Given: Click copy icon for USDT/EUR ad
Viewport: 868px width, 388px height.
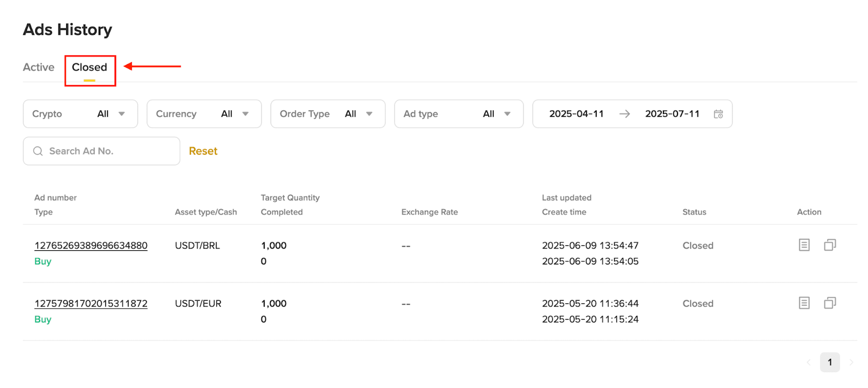Looking at the screenshot, I should tap(830, 303).
